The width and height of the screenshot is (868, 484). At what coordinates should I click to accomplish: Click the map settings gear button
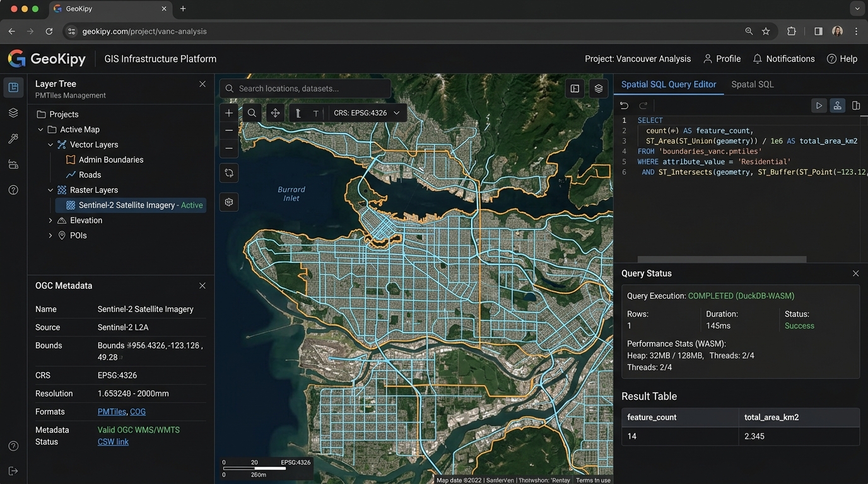point(229,202)
